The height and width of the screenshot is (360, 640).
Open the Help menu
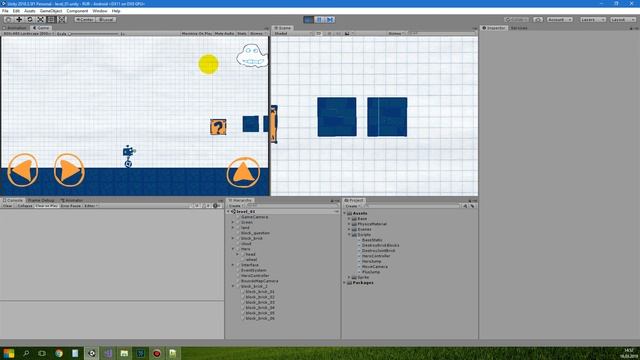point(116,11)
